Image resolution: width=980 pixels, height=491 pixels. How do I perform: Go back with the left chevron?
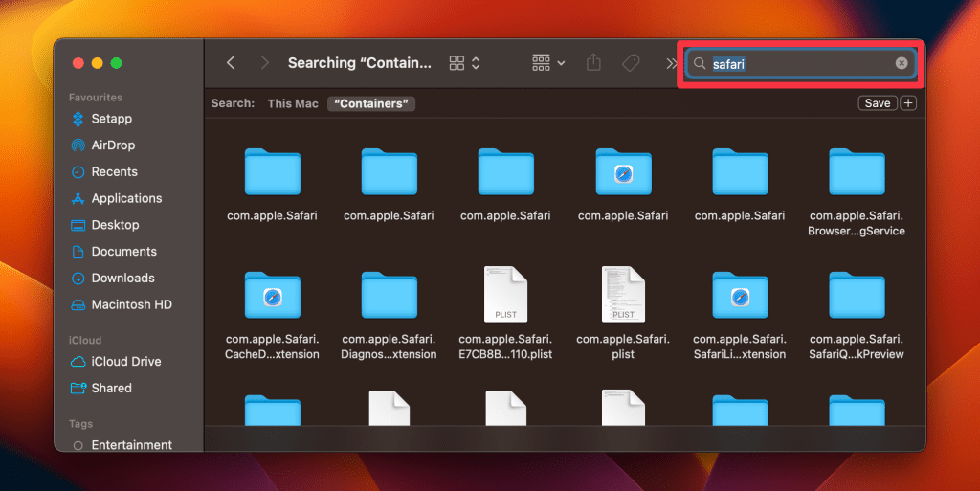(x=231, y=63)
